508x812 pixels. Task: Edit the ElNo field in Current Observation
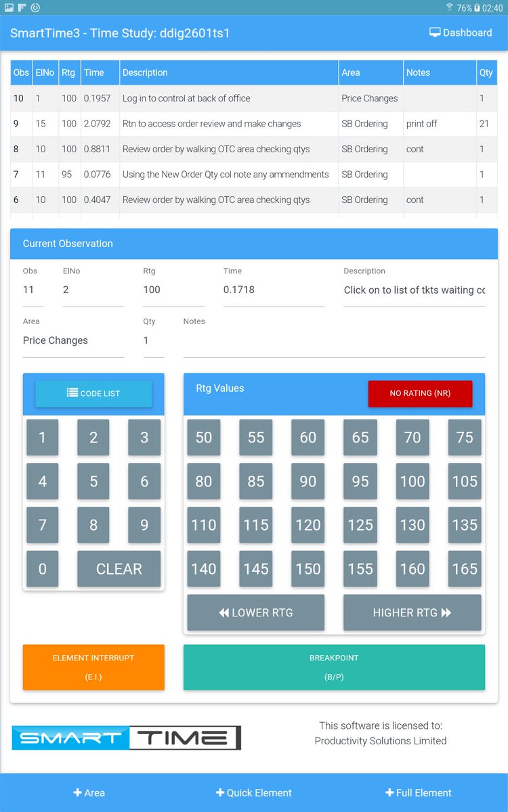(93, 290)
